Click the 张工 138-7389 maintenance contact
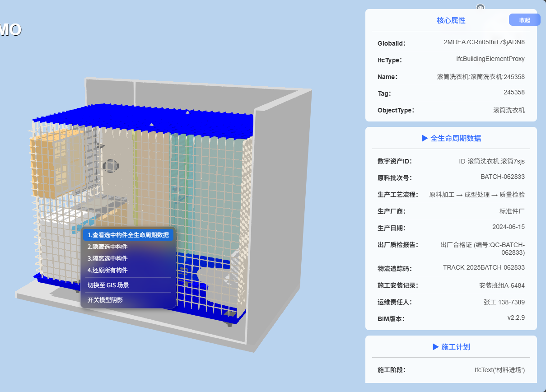 click(504, 302)
